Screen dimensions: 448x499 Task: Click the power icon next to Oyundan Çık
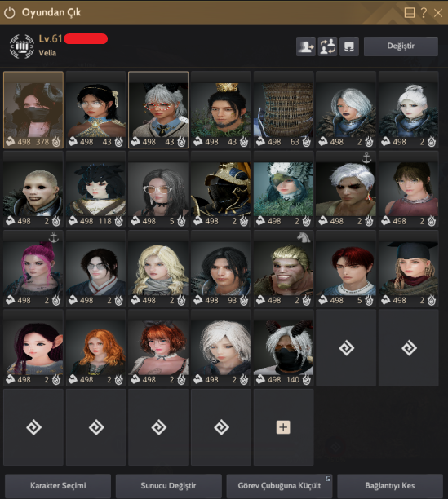coord(10,13)
